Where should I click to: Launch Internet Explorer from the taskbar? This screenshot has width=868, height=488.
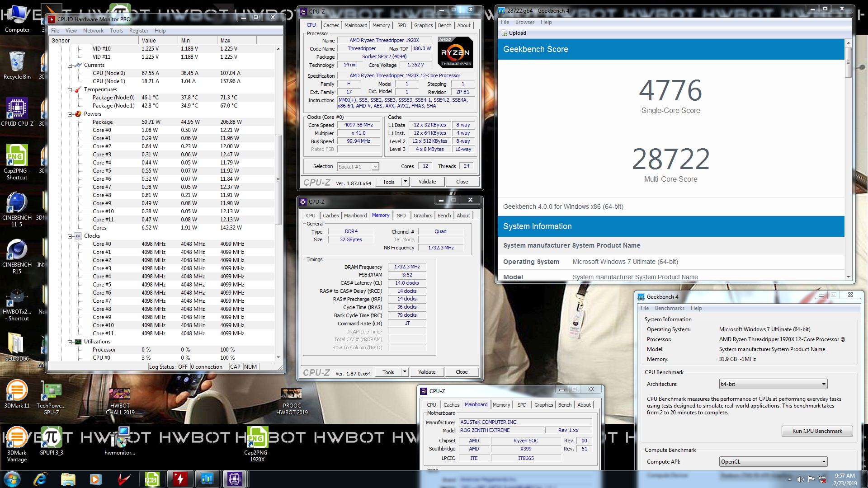tap(40, 479)
